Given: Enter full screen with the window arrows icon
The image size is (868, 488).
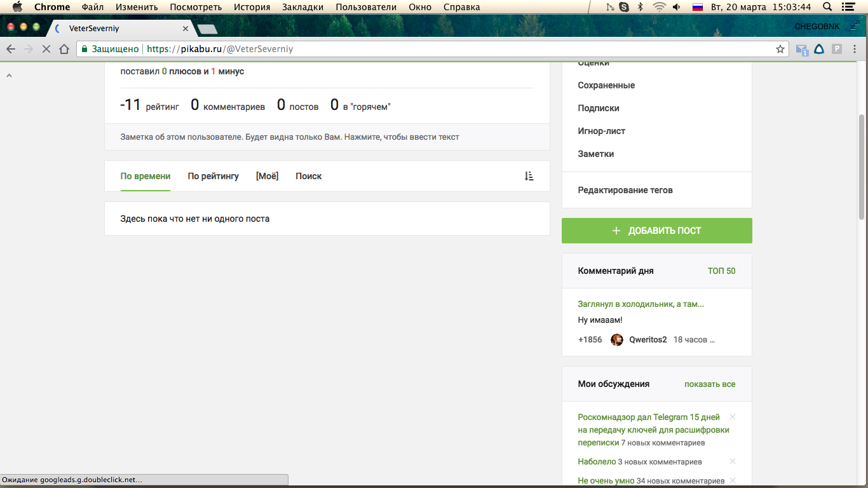Looking at the screenshot, I should click(855, 25).
